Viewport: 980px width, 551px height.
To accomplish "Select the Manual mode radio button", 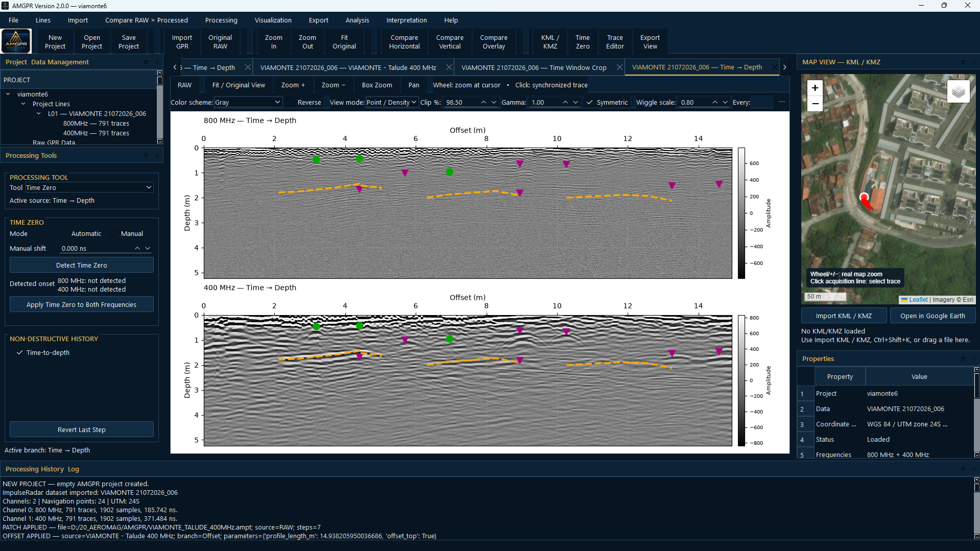I will coord(113,233).
